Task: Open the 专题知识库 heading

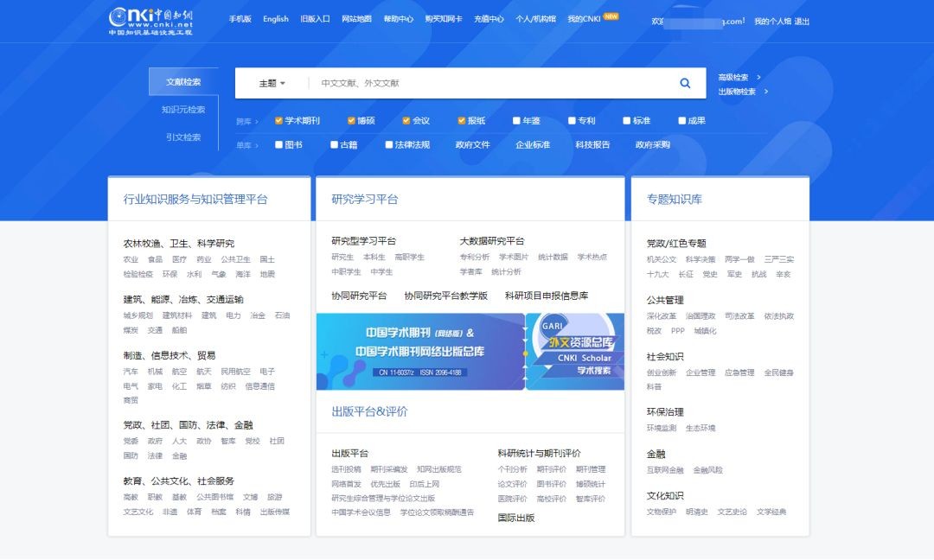Action: 675,200
